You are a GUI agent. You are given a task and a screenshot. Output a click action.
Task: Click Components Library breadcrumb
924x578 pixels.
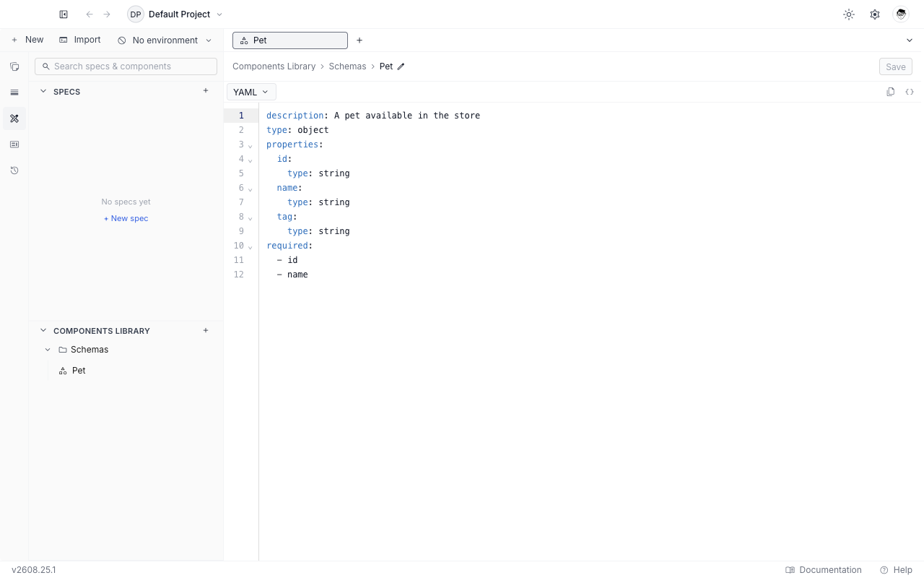pos(274,66)
